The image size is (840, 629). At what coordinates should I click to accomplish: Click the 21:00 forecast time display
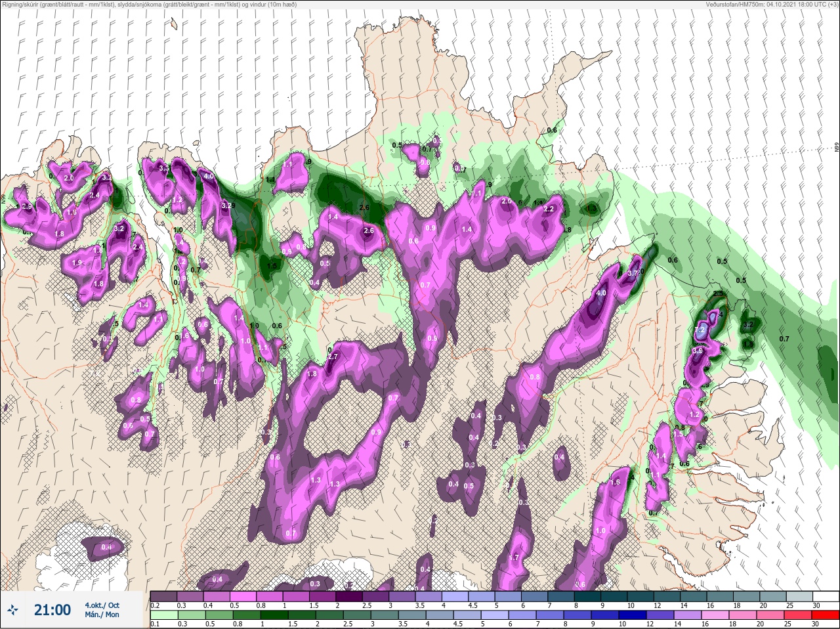pyautogui.click(x=52, y=610)
